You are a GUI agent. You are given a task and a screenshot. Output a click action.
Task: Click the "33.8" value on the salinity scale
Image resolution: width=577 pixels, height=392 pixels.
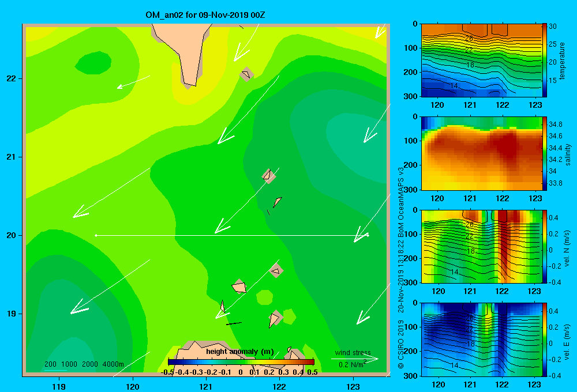tap(556, 183)
